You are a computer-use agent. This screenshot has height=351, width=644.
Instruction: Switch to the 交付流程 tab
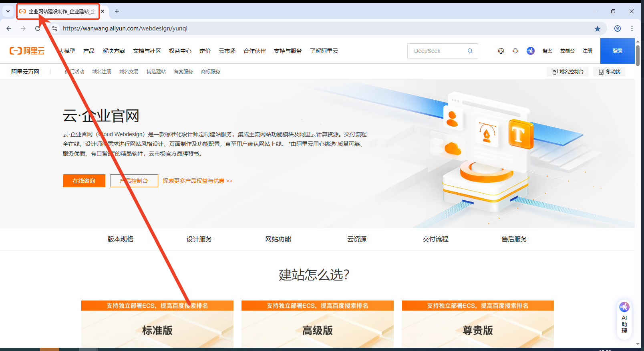click(435, 239)
